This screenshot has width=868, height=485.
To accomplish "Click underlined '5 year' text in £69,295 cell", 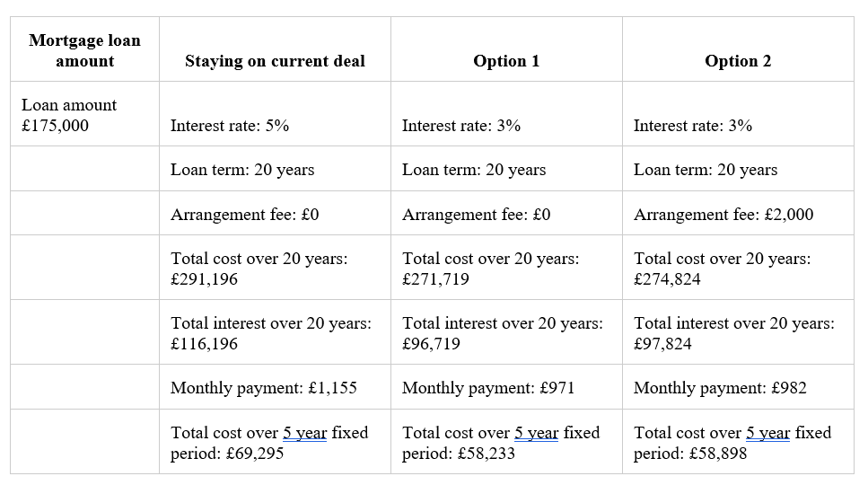I will [x=305, y=432].
